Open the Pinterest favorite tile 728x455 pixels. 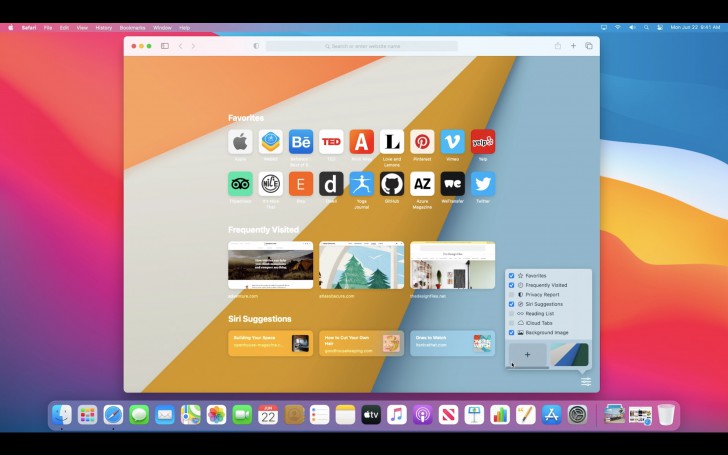point(422,142)
